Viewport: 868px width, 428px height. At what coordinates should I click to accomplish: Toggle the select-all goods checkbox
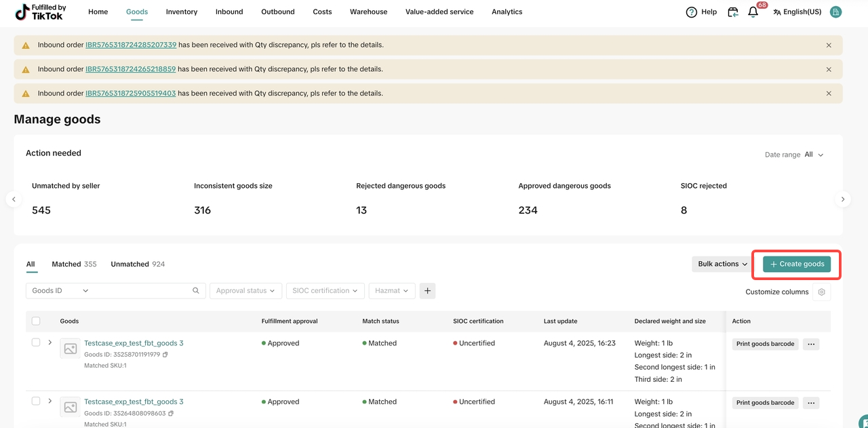pyautogui.click(x=36, y=321)
